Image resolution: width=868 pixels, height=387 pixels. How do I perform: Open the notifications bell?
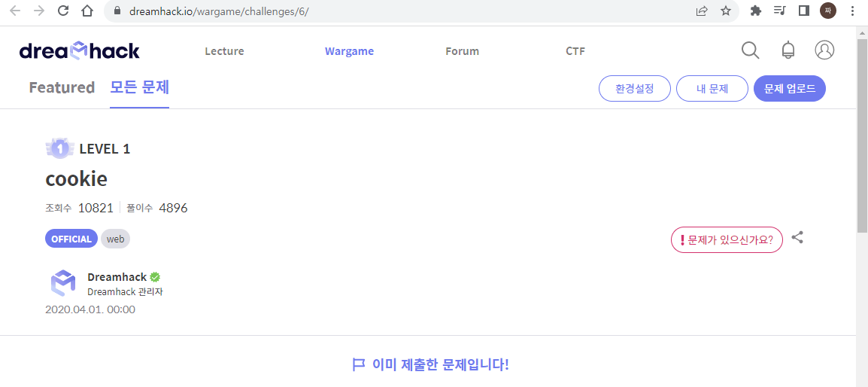click(x=788, y=50)
